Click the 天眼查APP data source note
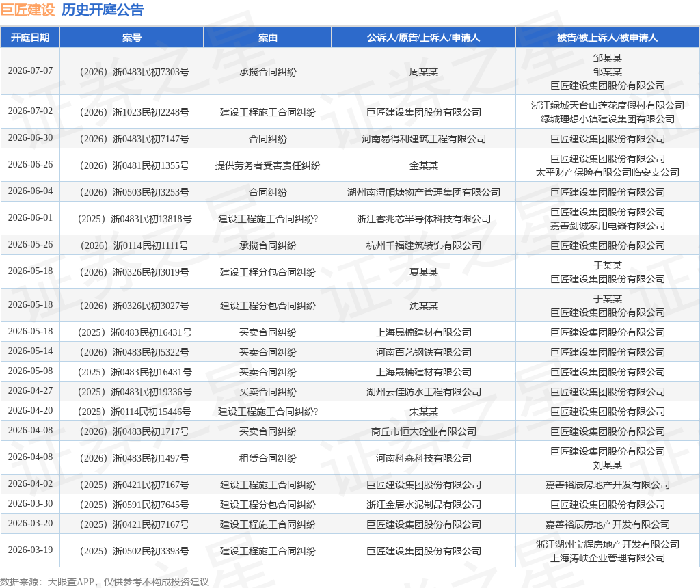Screen dimensions: 700x588 [x=105, y=582]
